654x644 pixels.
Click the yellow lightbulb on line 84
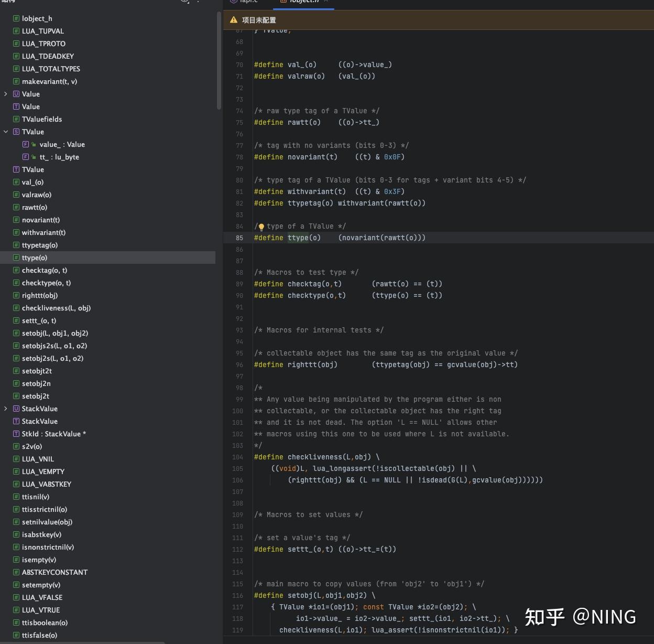261,227
